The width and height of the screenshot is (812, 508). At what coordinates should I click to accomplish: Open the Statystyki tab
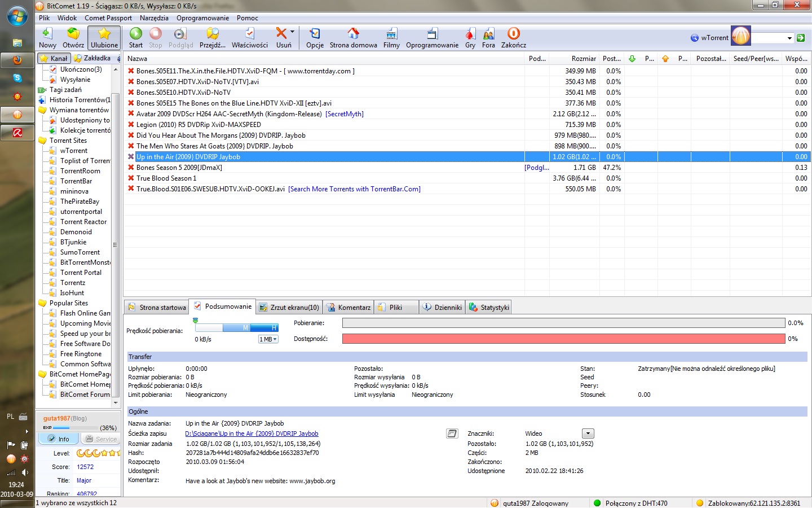(489, 307)
